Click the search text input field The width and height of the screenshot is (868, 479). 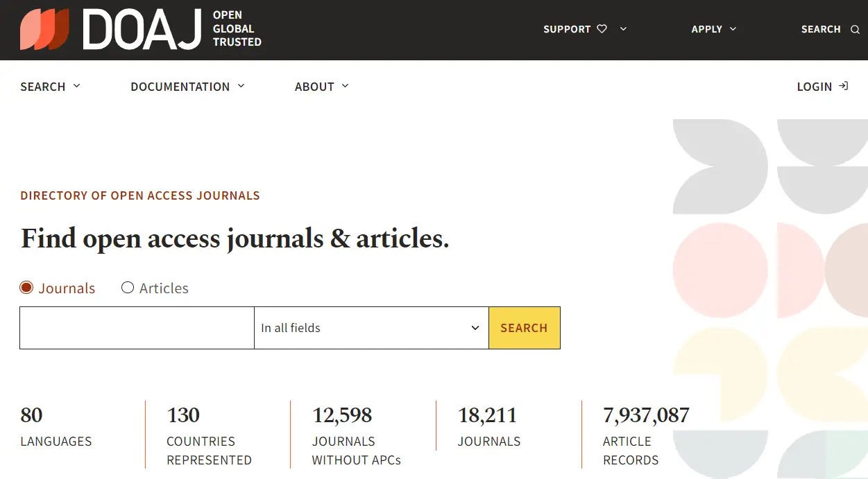click(x=137, y=328)
